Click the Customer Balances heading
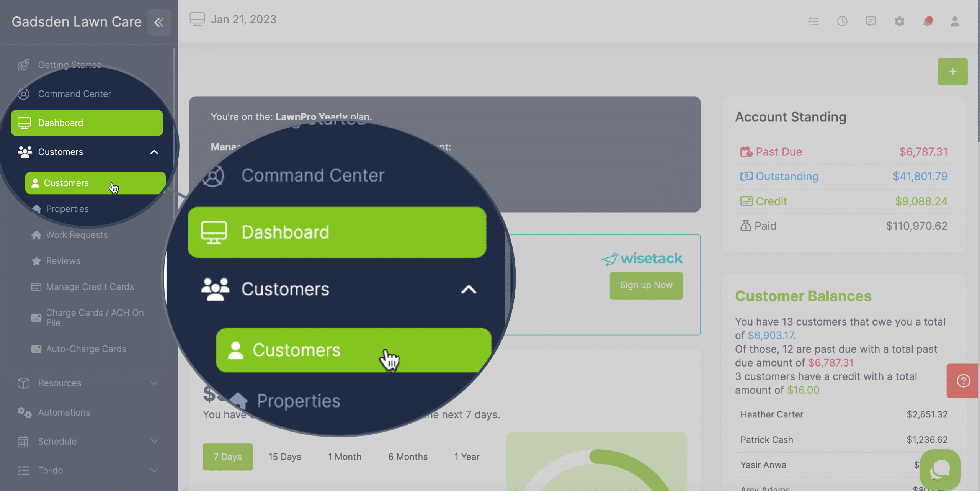The image size is (980, 491). tap(803, 296)
